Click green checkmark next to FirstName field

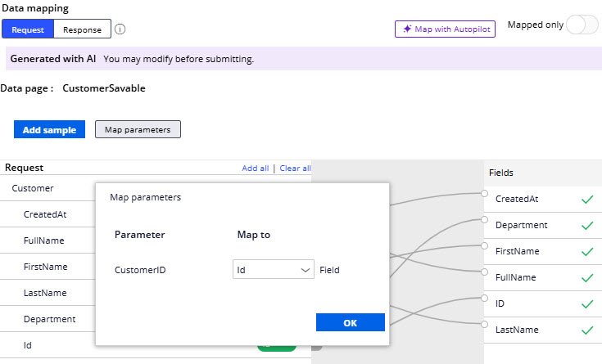click(587, 251)
